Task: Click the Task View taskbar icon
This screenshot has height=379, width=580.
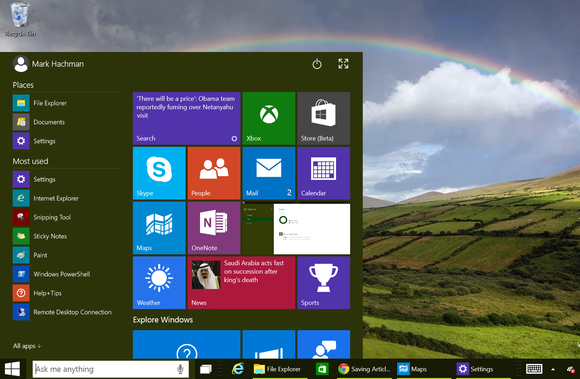Action: point(206,369)
